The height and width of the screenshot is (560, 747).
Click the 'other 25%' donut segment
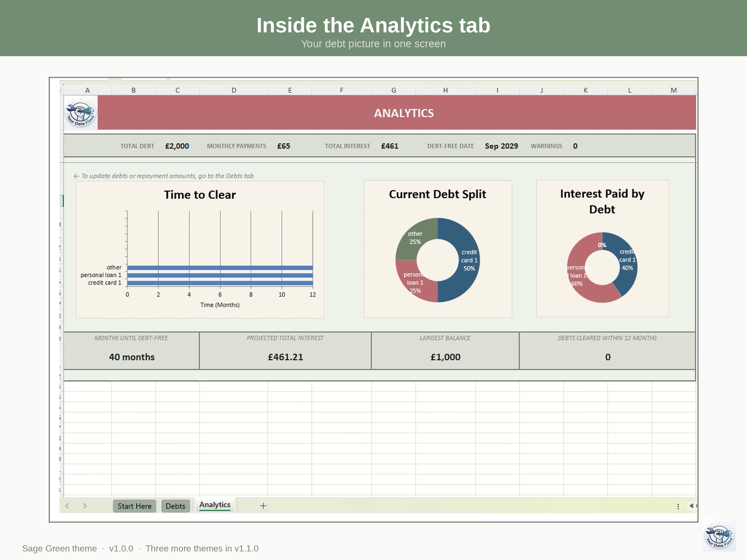coord(415,238)
